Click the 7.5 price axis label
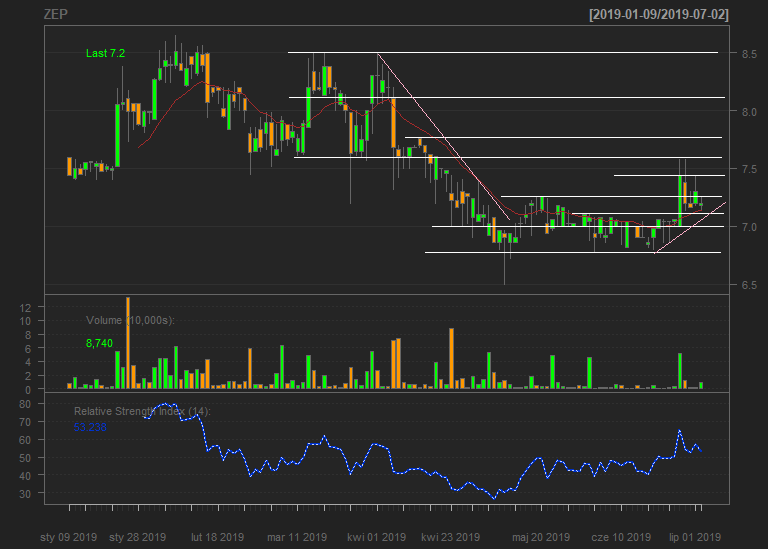This screenshot has height=549, width=768. 749,169
